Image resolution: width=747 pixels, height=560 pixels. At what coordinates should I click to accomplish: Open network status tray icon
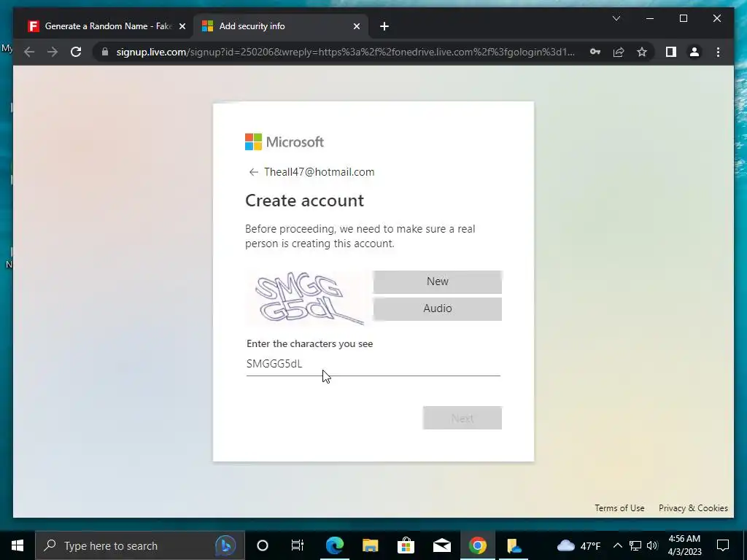click(635, 545)
